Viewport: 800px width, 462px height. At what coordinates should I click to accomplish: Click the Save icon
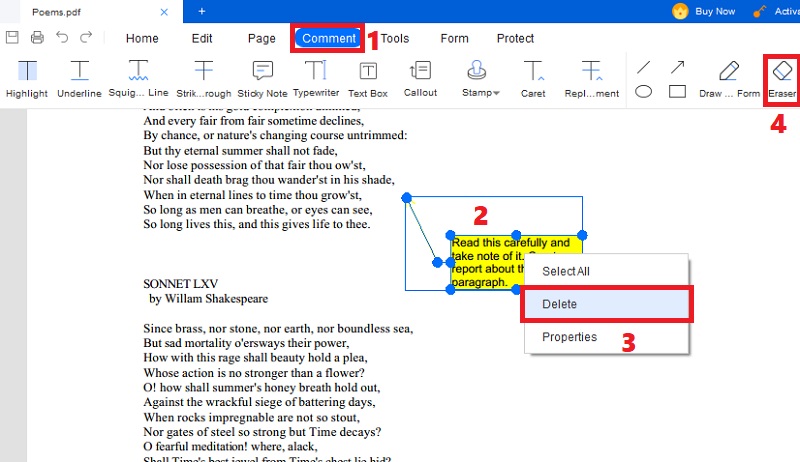pyautogui.click(x=12, y=37)
